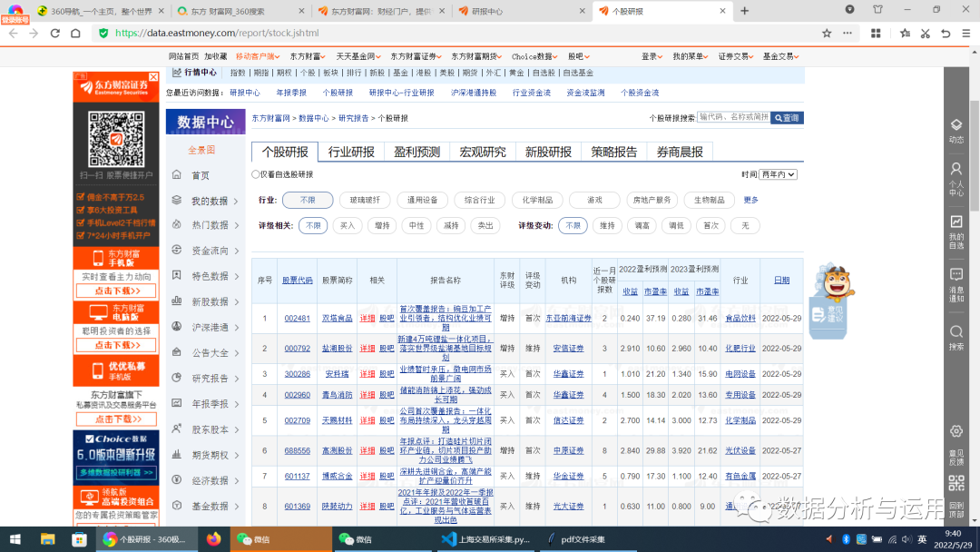Sort table by 日期 column header

pyautogui.click(x=781, y=280)
